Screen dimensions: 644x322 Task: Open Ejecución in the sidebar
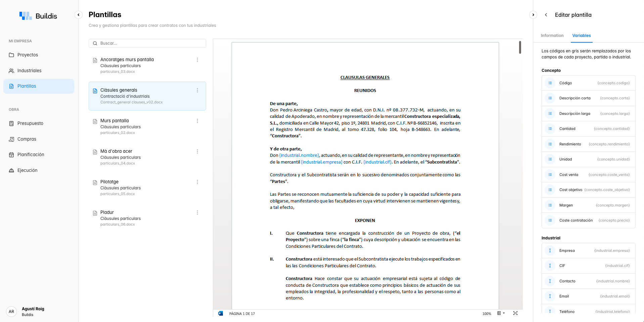point(39,170)
